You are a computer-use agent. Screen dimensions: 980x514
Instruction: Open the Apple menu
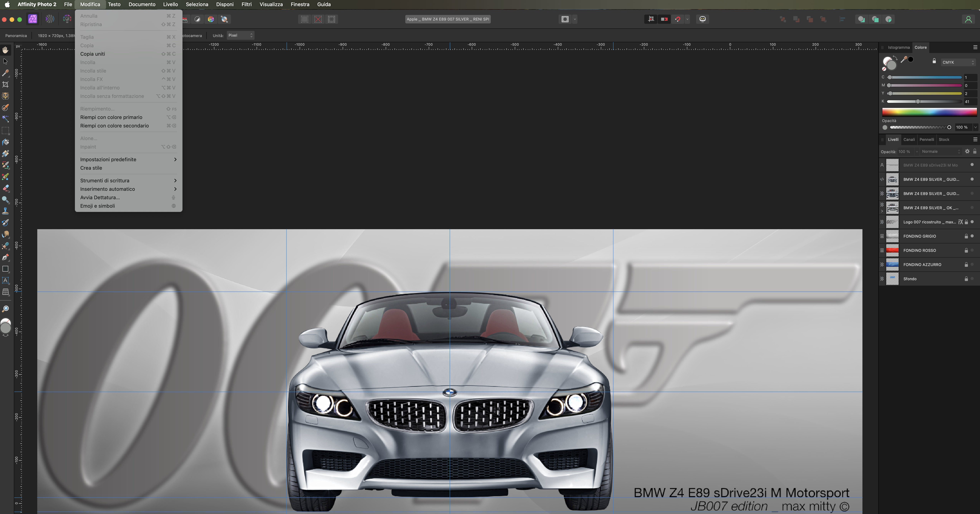7,4
